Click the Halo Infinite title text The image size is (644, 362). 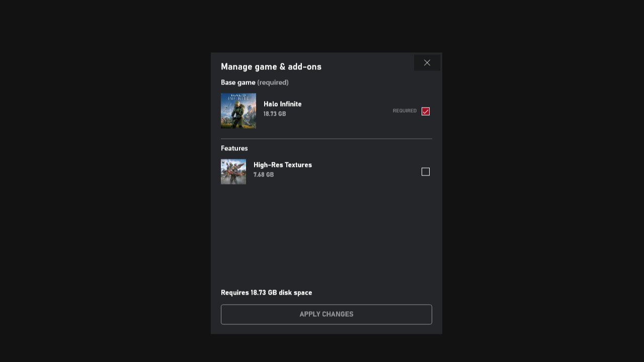click(x=283, y=104)
